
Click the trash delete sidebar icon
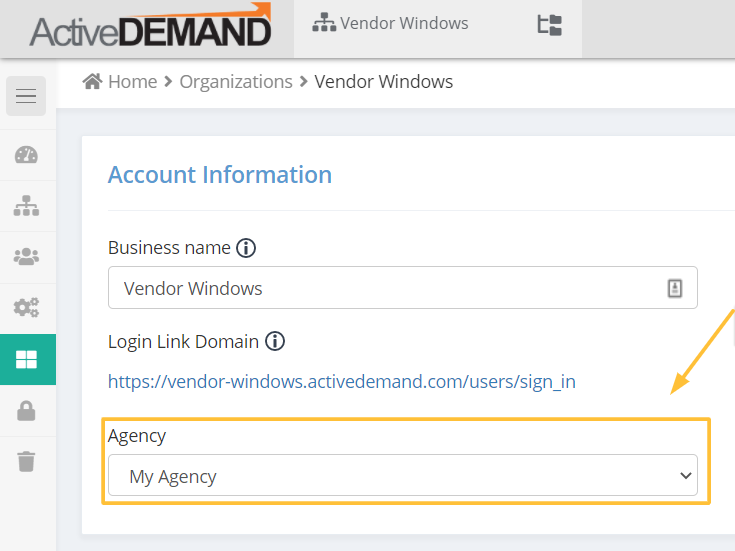click(x=26, y=461)
